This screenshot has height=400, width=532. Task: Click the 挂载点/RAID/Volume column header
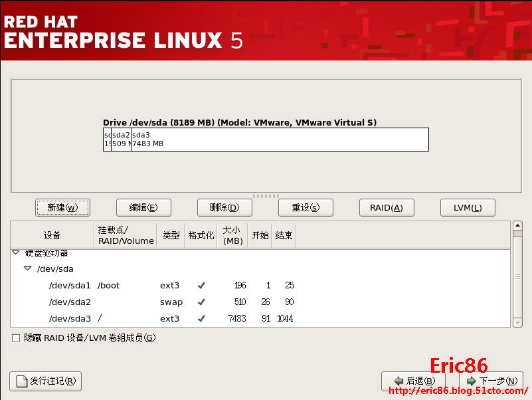126,235
